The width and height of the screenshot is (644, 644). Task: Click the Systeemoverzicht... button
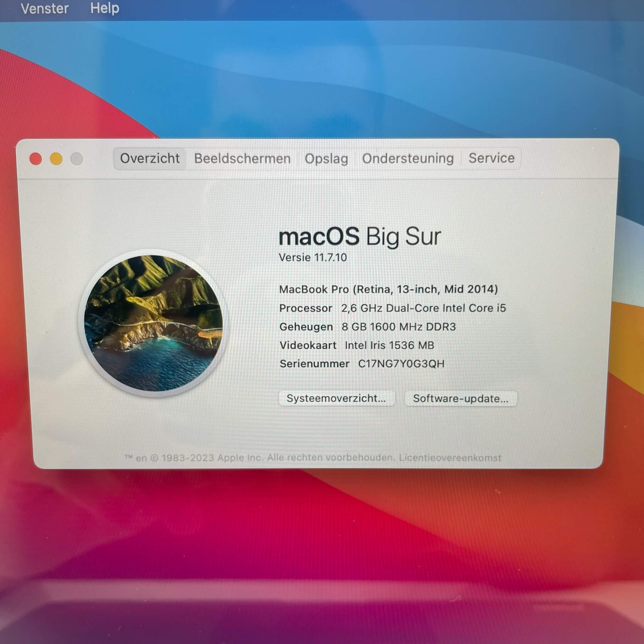(336, 398)
